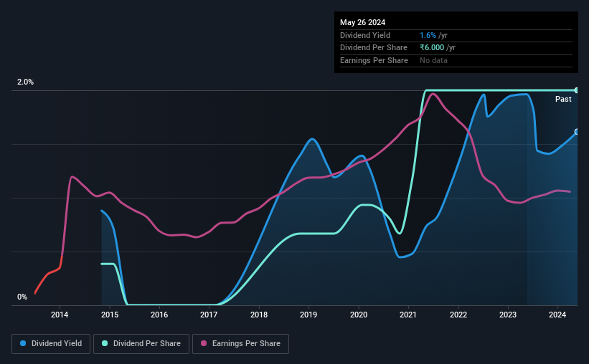The image size is (589, 364).
Task: Click the teal endpoint marker at 2.0% line
Action: pos(577,90)
